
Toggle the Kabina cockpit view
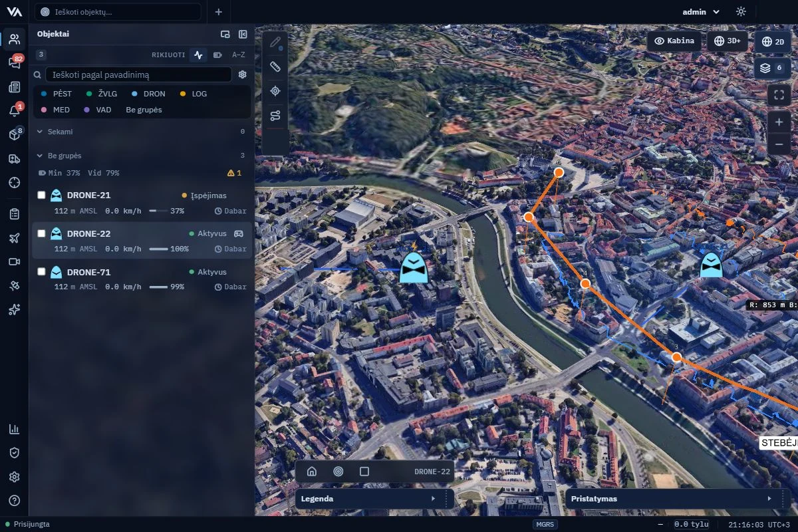coord(674,41)
